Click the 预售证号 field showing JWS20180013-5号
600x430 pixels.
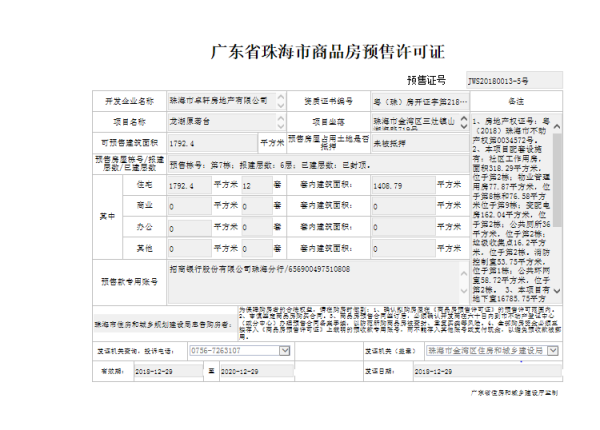[510, 78]
